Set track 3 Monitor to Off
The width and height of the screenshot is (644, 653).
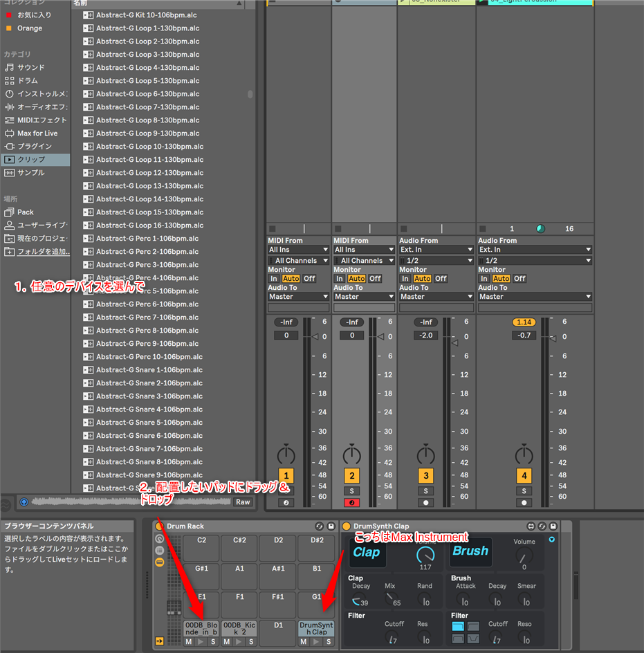[x=441, y=279]
